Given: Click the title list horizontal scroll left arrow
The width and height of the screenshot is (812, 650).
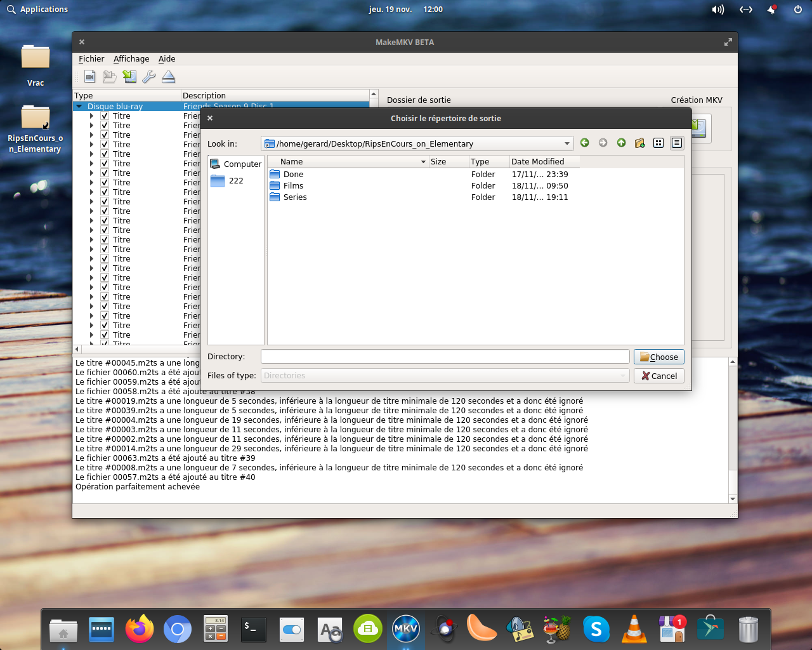Looking at the screenshot, I should [x=77, y=349].
